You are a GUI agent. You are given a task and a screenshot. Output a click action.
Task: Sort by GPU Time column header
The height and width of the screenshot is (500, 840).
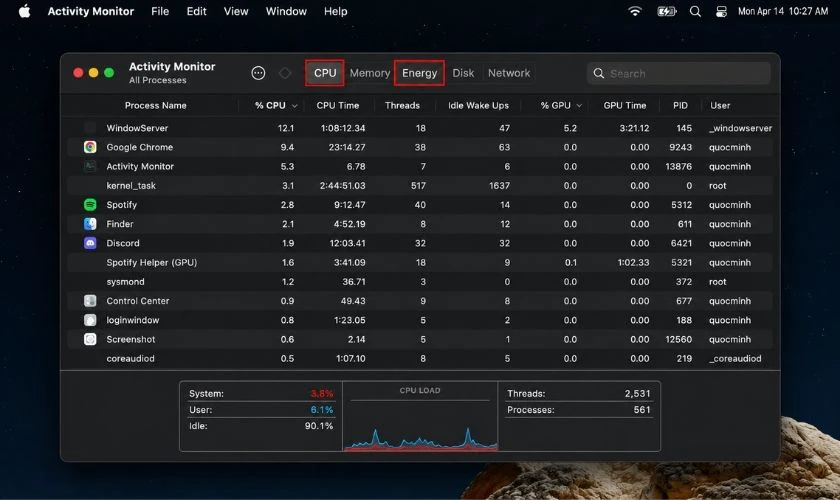tap(625, 106)
